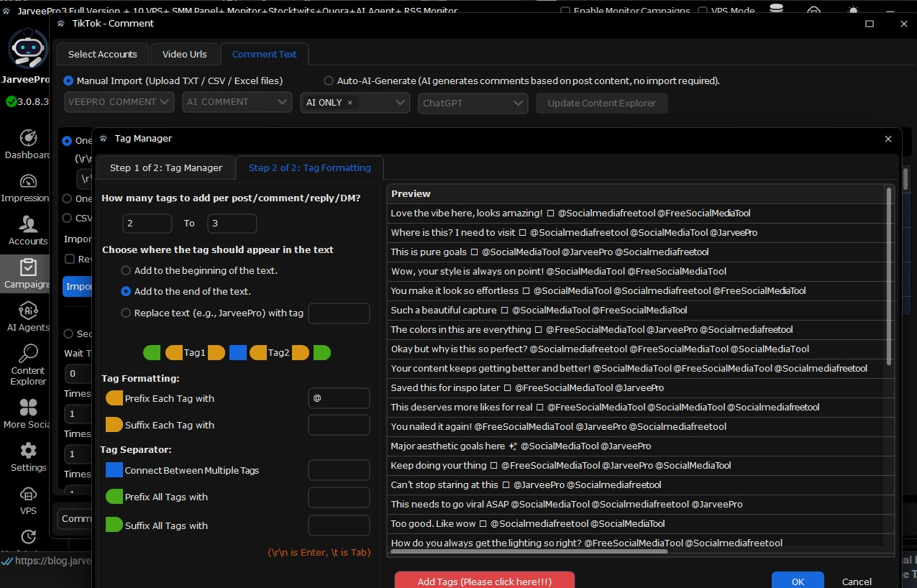Open the AI COMMENT dropdown
The height and width of the screenshot is (588, 917).
coord(237,102)
